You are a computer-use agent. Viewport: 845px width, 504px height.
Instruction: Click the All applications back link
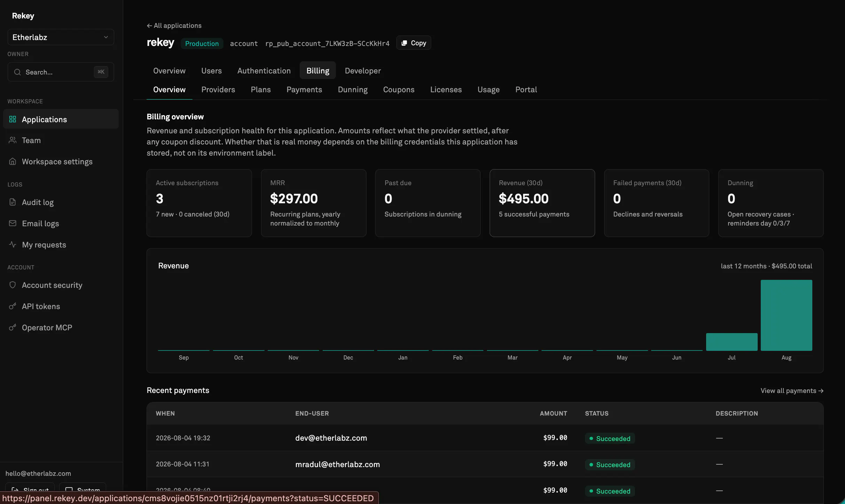coord(174,25)
